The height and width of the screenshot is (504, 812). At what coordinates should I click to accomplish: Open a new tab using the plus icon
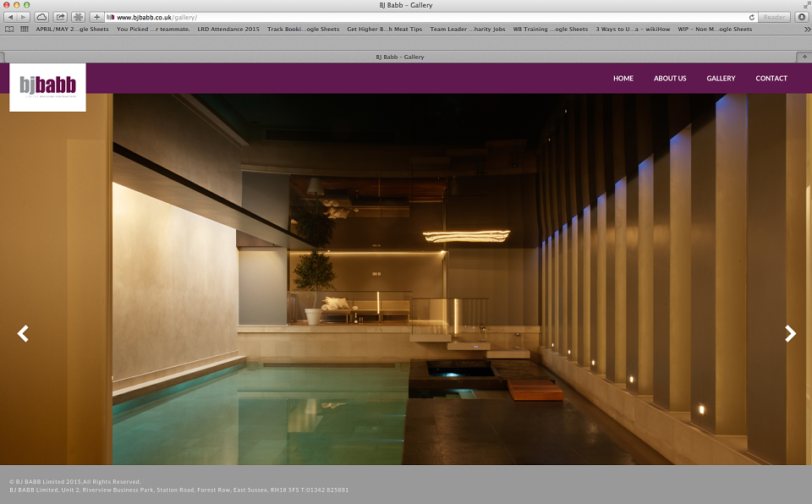point(96,17)
